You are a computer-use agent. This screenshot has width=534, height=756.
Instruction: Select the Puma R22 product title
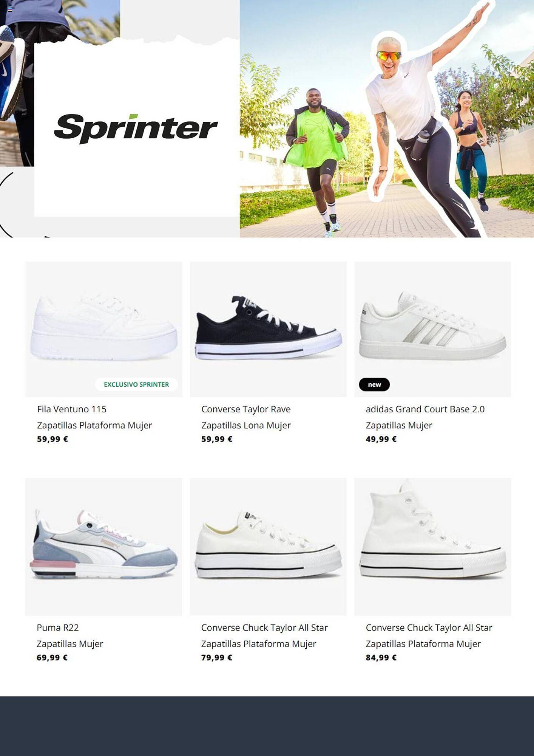(58, 627)
